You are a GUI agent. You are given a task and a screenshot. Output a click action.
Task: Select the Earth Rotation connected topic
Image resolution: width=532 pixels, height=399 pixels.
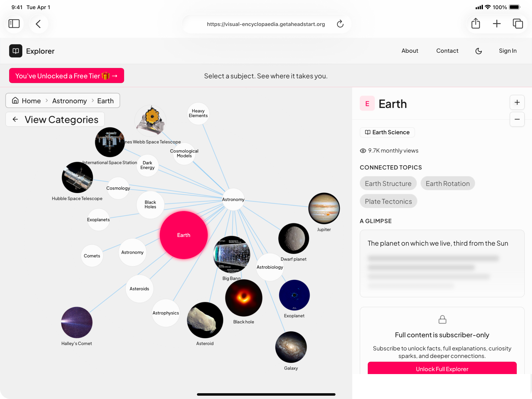(x=448, y=183)
